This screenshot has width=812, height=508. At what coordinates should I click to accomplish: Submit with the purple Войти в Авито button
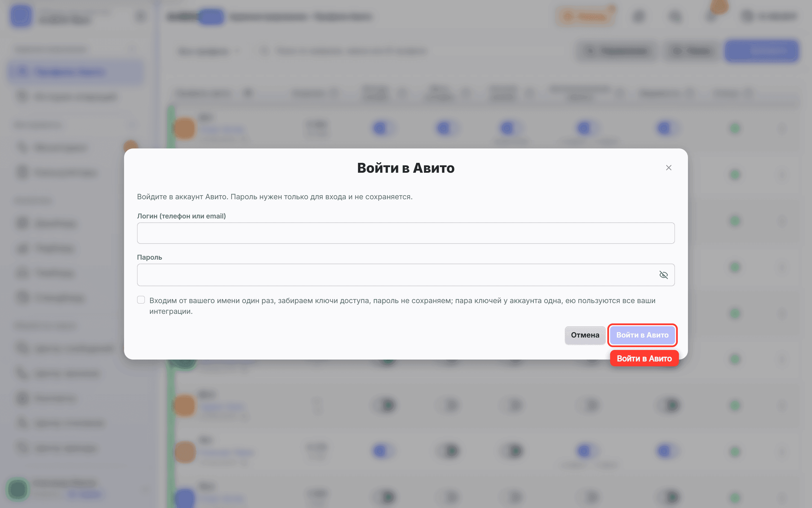point(642,335)
